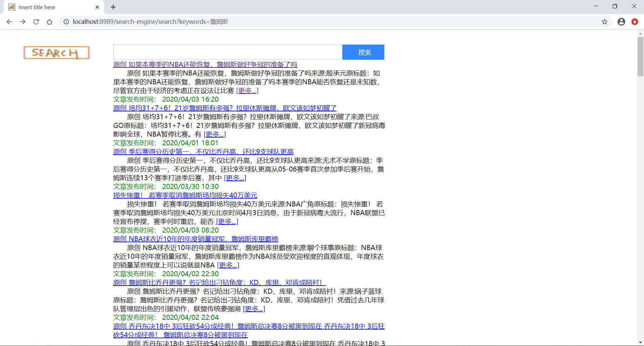Click the address bar URL
The height and width of the screenshot is (346, 644).
coord(150,22)
